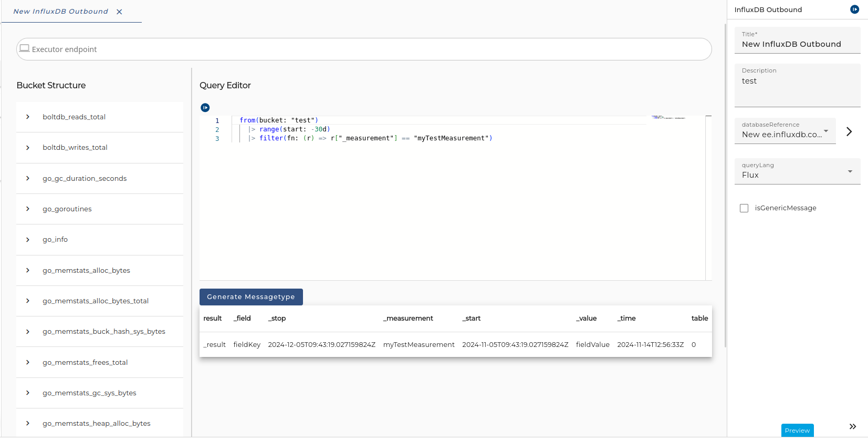Open the databaseReference dropdown
The height and width of the screenshot is (440, 868).
coord(785,130)
